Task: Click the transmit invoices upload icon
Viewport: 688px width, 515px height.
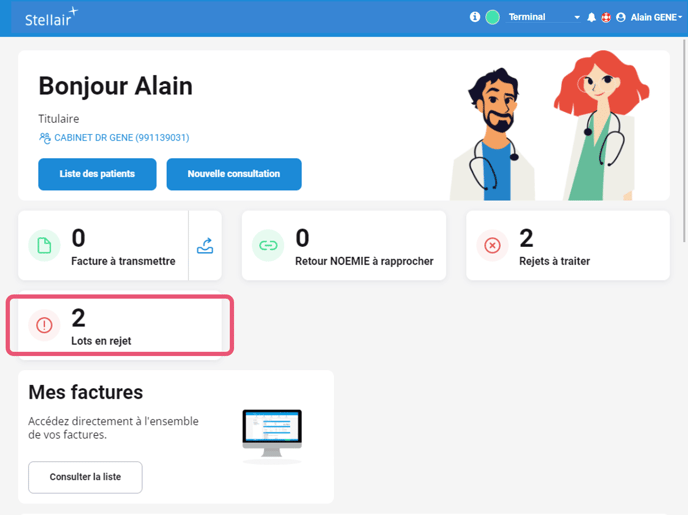Action: click(x=205, y=245)
